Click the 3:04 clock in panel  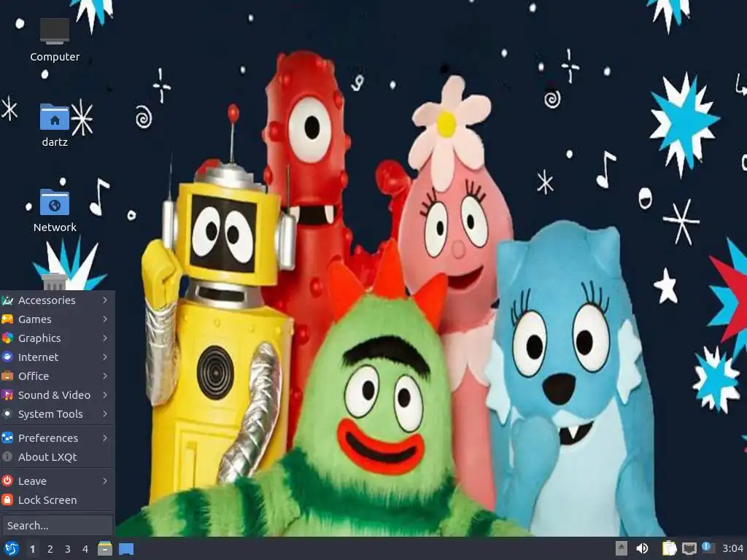point(732,548)
